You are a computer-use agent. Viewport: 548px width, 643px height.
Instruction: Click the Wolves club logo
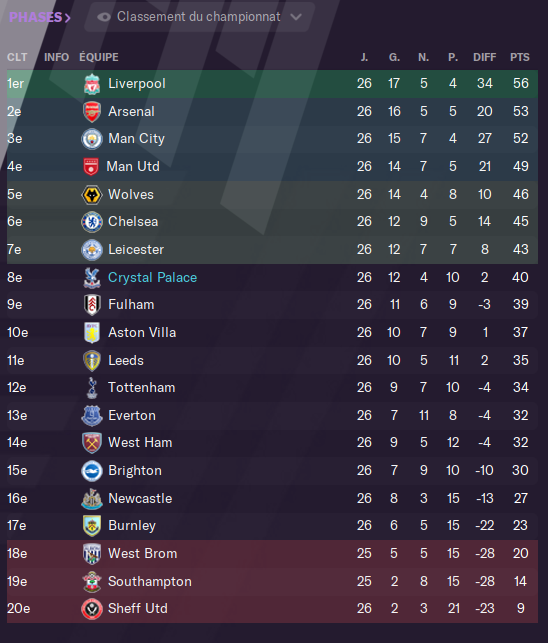[92, 194]
